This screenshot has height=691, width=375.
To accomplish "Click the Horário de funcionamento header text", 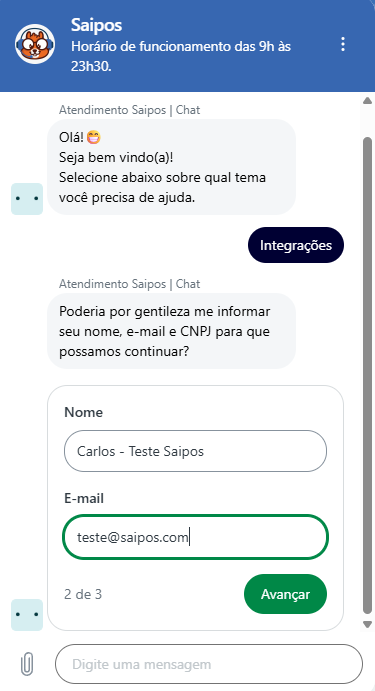I will point(181,56).
